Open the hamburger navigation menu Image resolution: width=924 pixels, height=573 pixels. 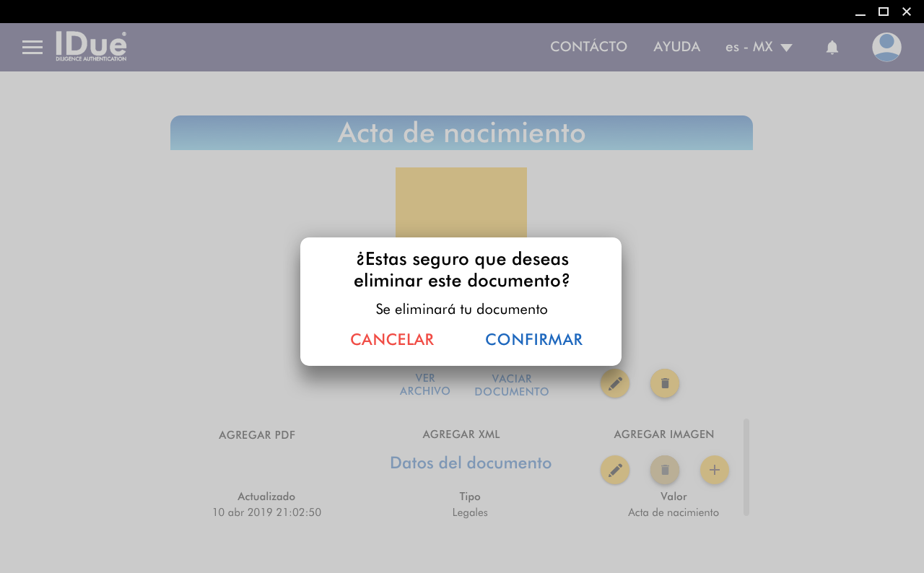pyautogui.click(x=32, y=48)
